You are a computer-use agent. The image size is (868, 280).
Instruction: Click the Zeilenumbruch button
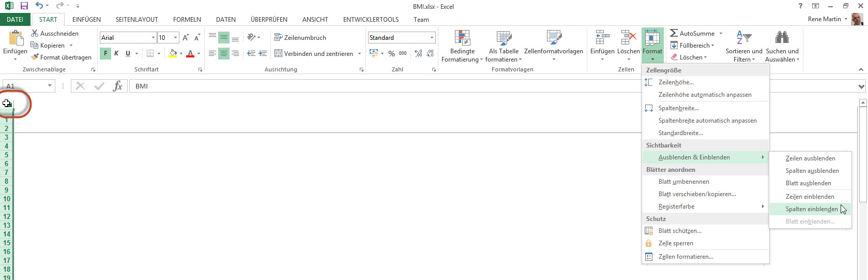pos(300,38)
